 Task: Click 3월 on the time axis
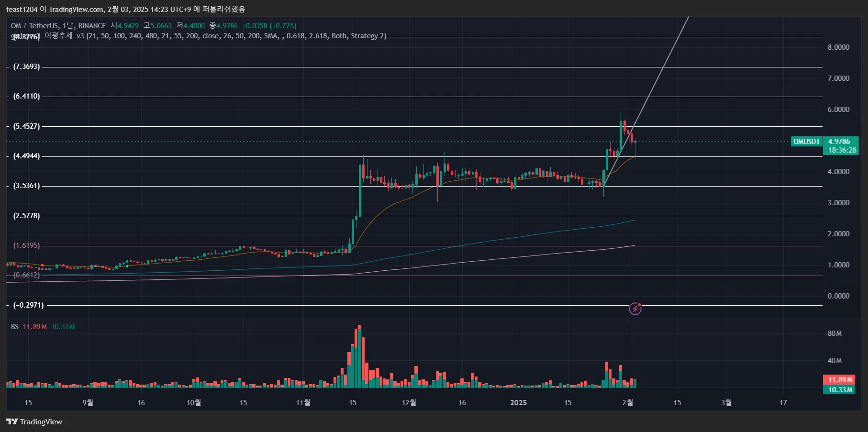pyautogui.click(x=726, y=403)
